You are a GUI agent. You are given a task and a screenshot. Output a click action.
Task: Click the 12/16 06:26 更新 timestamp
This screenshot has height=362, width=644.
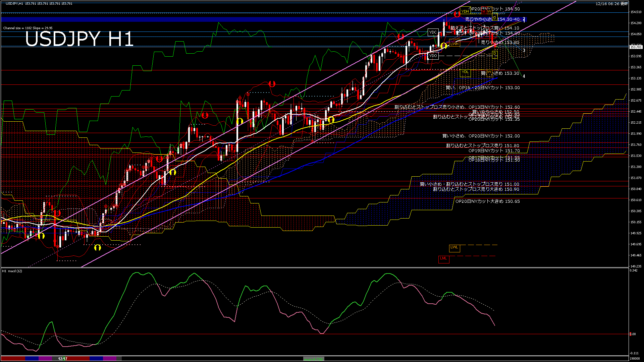click(611, 4)
